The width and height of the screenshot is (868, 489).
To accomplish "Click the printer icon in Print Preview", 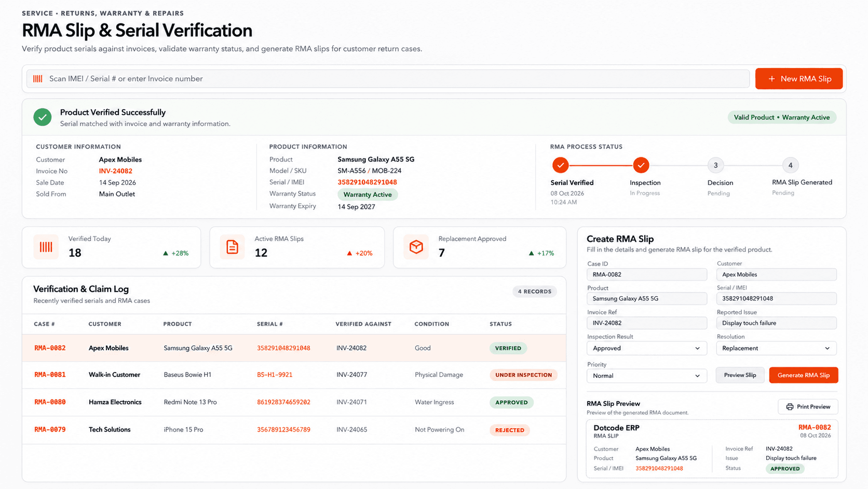I will (x=790, y=407).
